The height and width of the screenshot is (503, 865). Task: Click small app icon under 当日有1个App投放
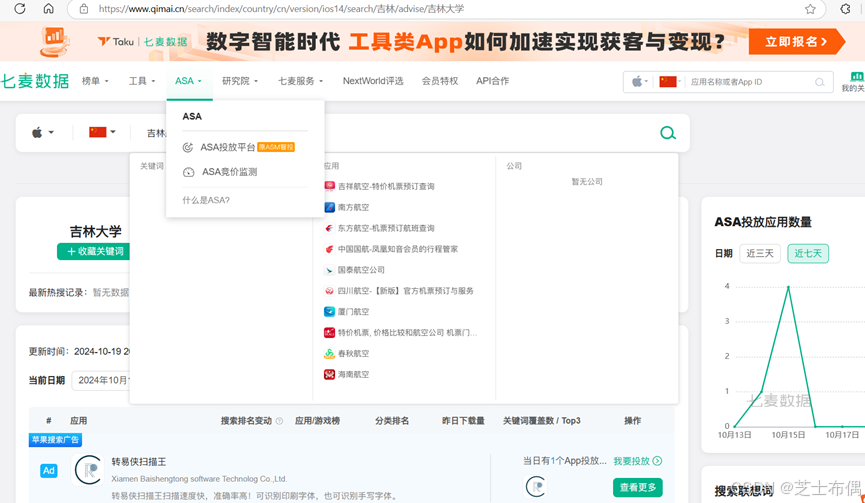536,486
